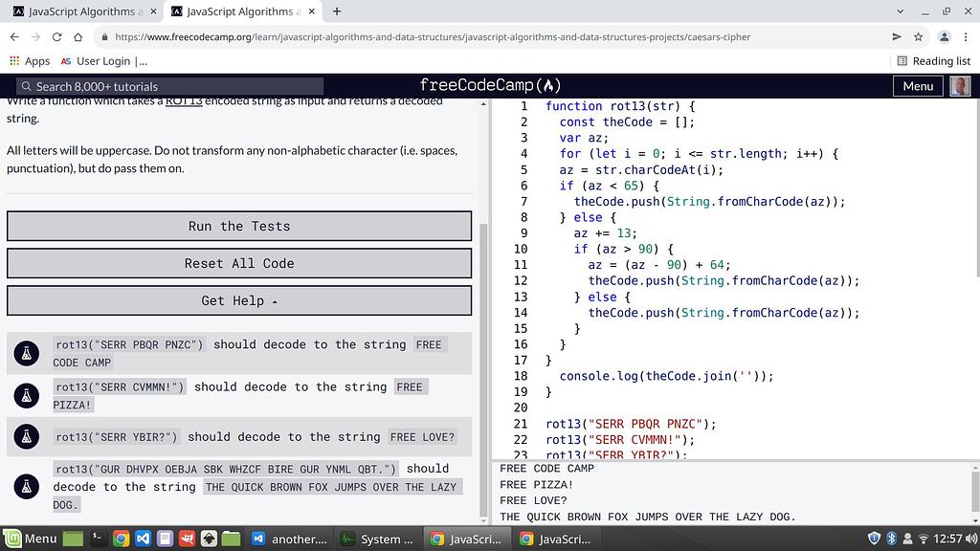Open the freeCodeCamp Menu dropdown

tap(917, 85)
